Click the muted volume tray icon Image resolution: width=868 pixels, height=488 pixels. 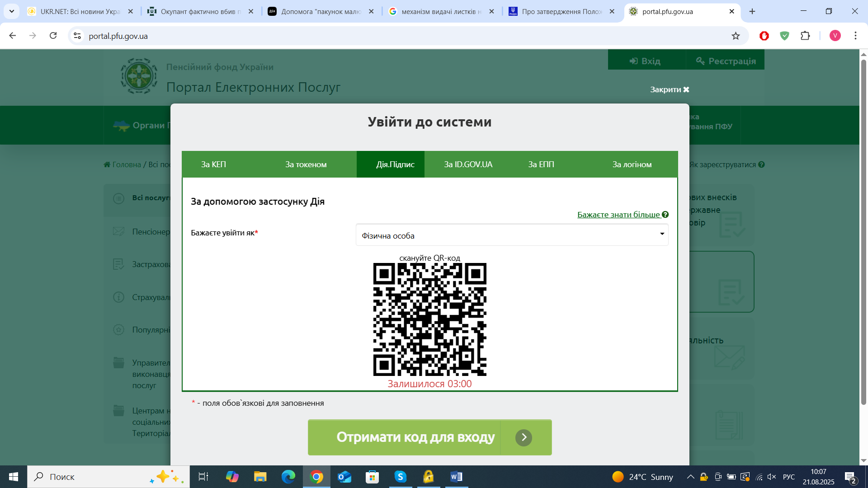pyautogui.click(x=772, y=477)
